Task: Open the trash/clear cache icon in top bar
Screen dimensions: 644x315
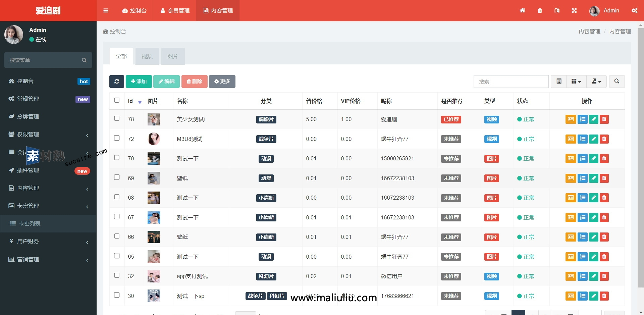Action: pos(540,10)
